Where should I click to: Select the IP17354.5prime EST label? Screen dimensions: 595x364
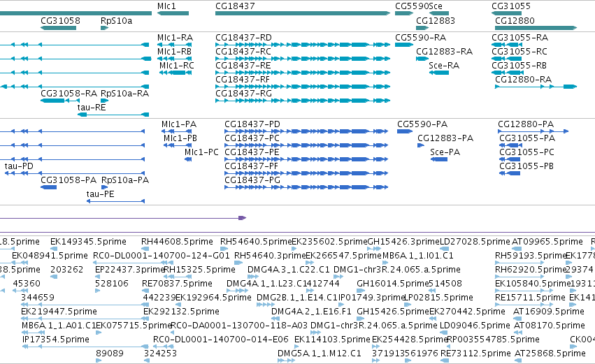pyautogui.click(x=56, y=340)
